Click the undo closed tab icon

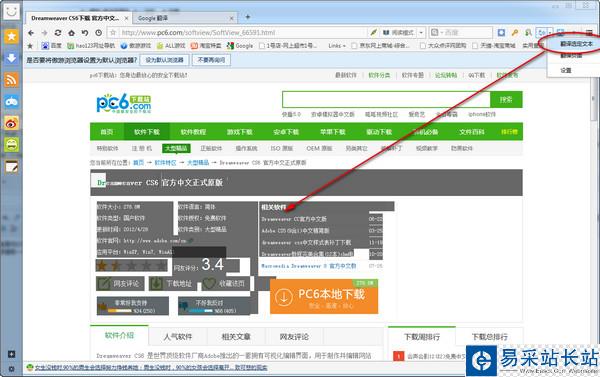(x=85, y=33)
